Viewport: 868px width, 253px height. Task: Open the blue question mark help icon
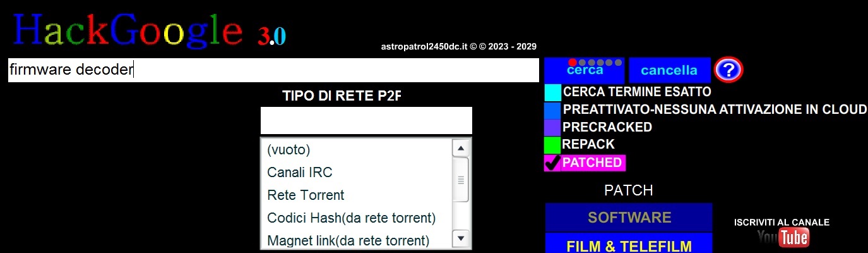[728, 70]
